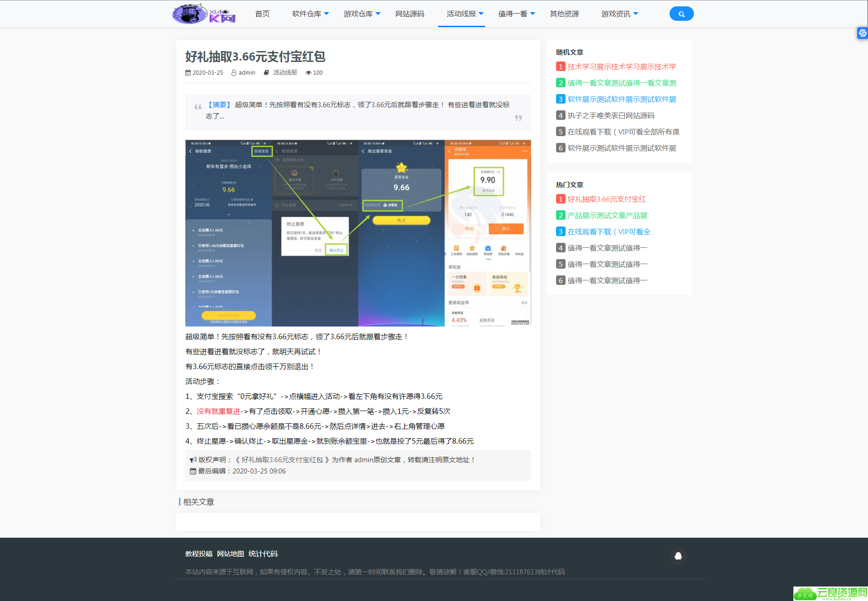This screenshot has width=868, height=601.
Task: Open the 值得一看 dropdown arrow
Action: click(533, 14)
